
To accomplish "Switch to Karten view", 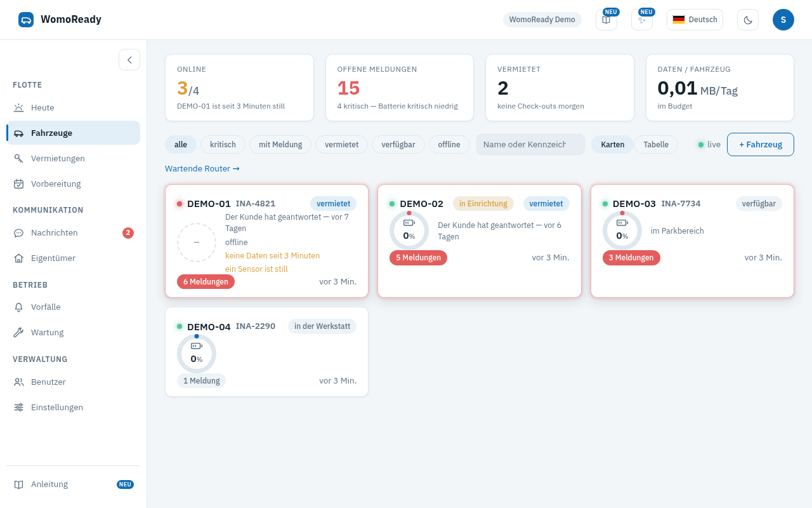I will pos(613,145).
